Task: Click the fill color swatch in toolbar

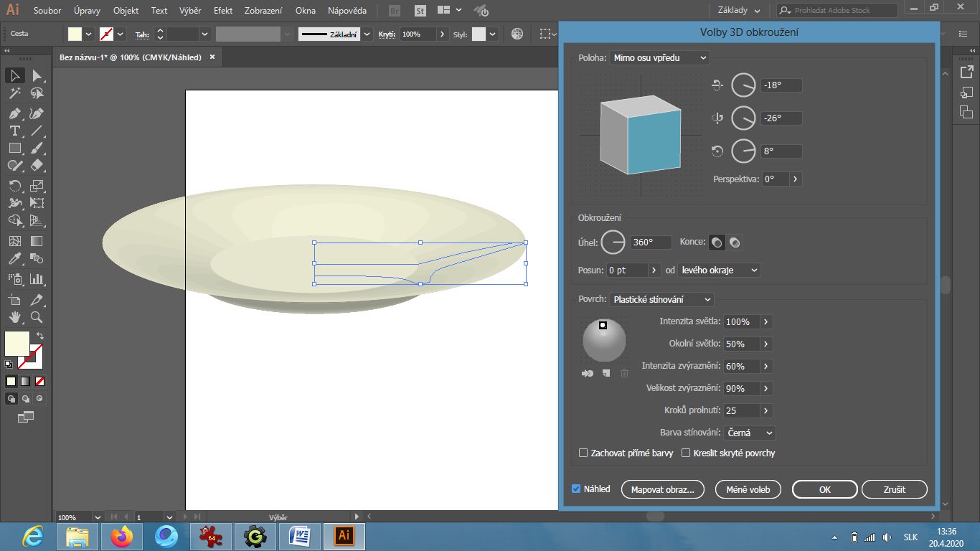Action: tap(17, 343)
